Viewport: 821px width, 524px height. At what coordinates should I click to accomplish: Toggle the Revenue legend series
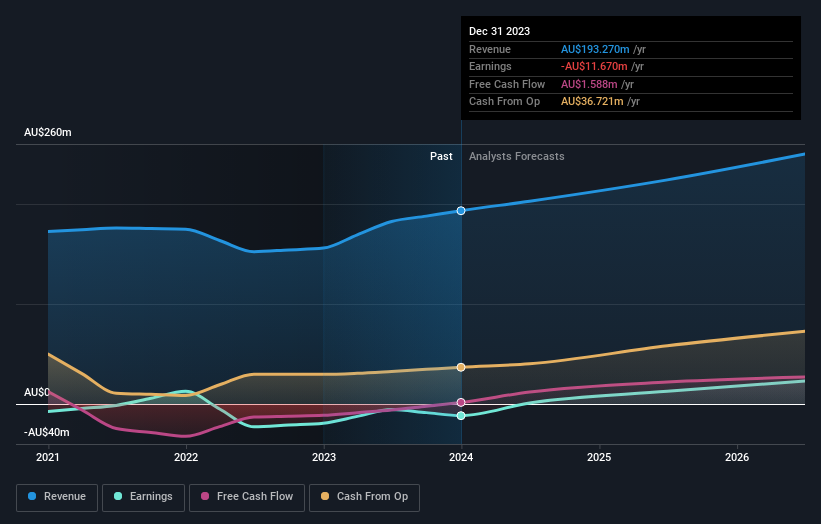(57, 497)
